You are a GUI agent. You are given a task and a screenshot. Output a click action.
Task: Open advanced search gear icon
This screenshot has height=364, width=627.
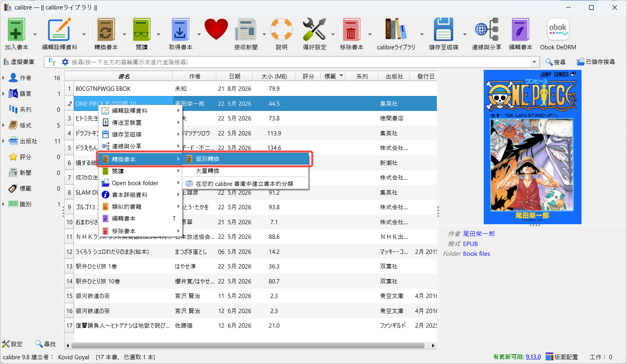point(65,62)
